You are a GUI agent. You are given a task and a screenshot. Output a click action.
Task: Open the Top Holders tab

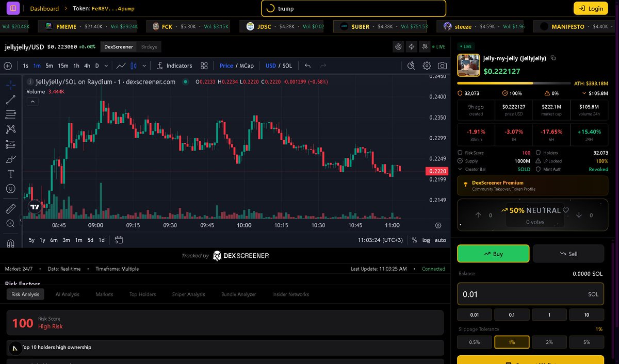tap(142, 294)
